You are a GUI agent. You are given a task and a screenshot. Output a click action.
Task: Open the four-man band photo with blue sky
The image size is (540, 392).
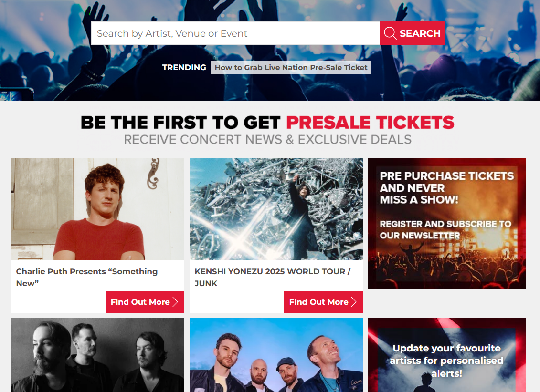pyautogui.click(x=276, y=355)
